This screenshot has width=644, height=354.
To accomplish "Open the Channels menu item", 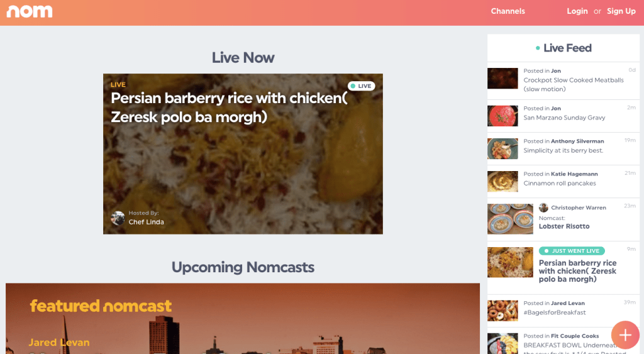I will (508, 11).
